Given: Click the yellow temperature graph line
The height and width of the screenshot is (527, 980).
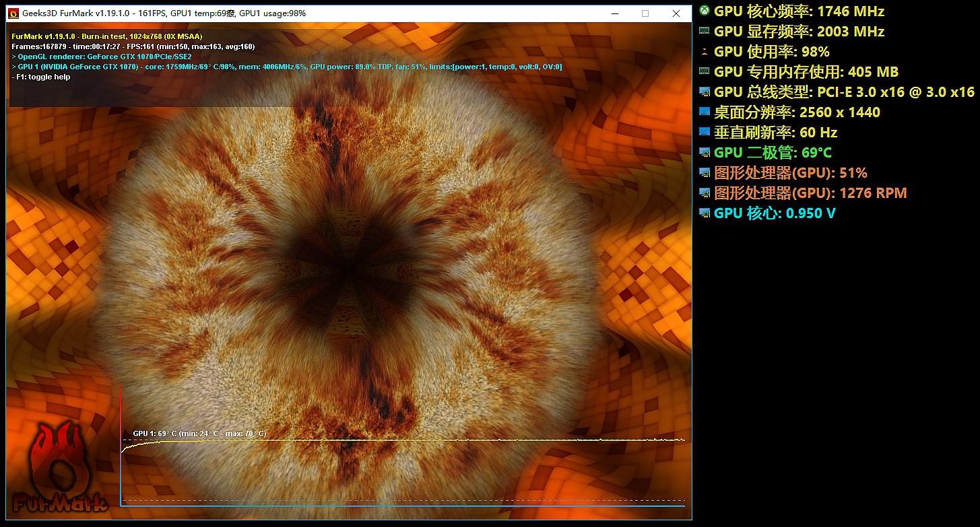Looking at the screenshot, I should pyautogui.click(x=404, y=440).
